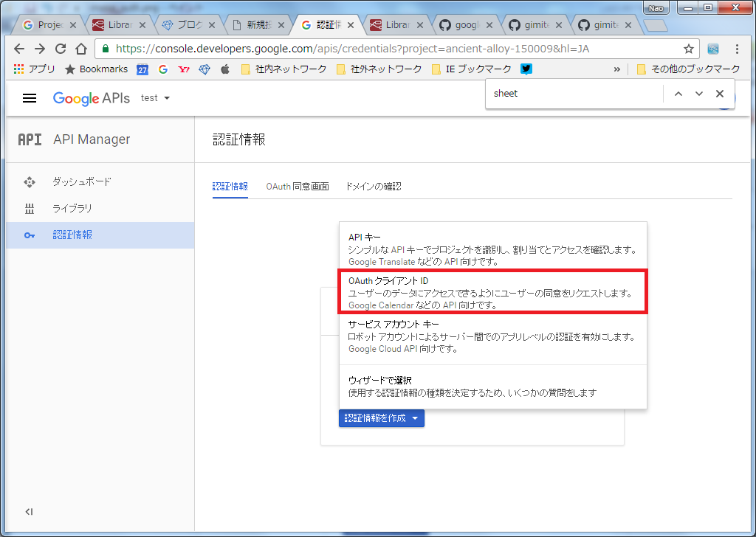This screenshot has width=756, height=537.
Task: Click the browser forward arrow
Action: pos(40,49)
